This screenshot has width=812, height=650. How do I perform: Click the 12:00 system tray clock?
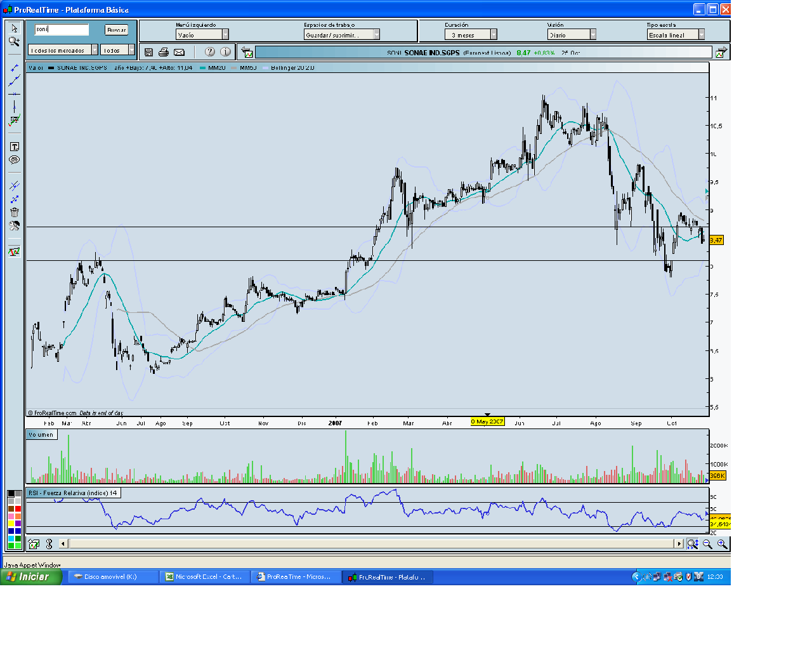click(715, 577)
